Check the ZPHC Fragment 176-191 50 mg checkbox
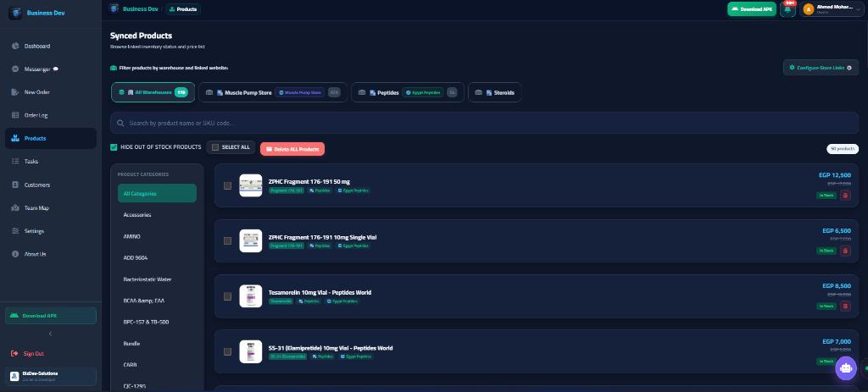 tap(227, 185)
